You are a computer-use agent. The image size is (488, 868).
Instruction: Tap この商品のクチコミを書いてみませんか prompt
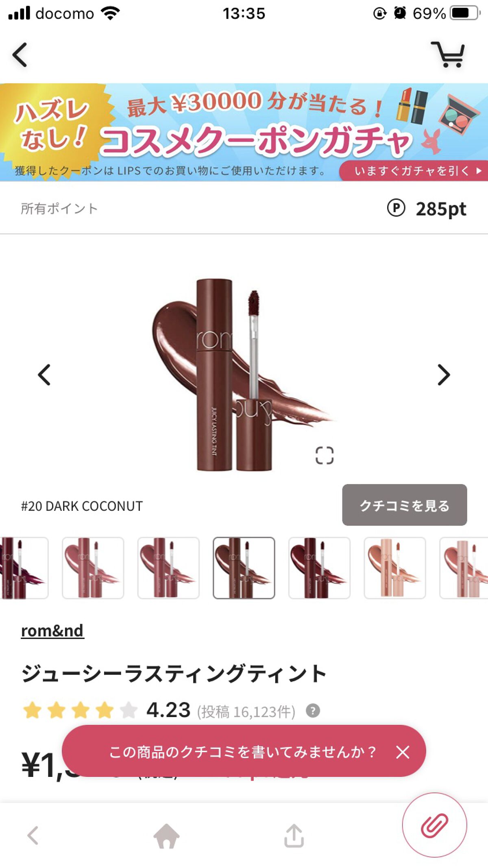(242, 752)
